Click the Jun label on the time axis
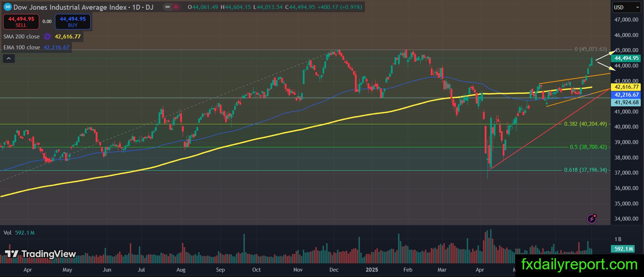This screenshot has height=277, width=644. (107, 270)
